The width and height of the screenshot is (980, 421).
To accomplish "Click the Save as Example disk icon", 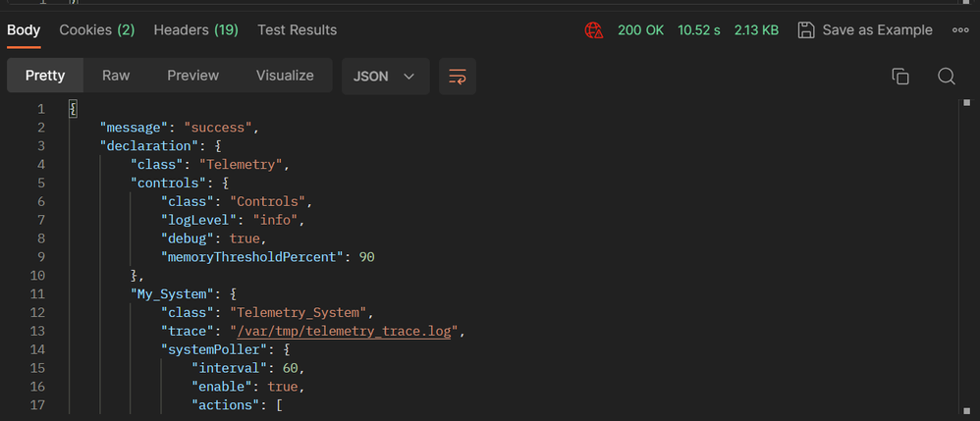I will [x=806, y=30].
